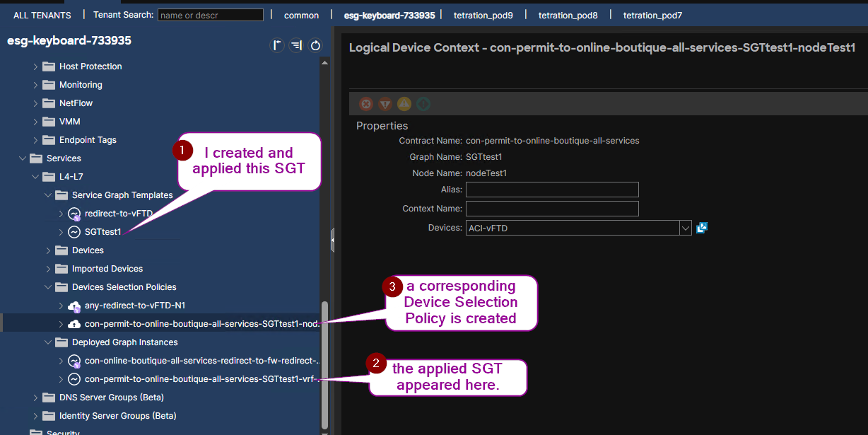Click the redirect-to-vFTD graph template icon
This screenshot has width=868, height=435.
74,214
